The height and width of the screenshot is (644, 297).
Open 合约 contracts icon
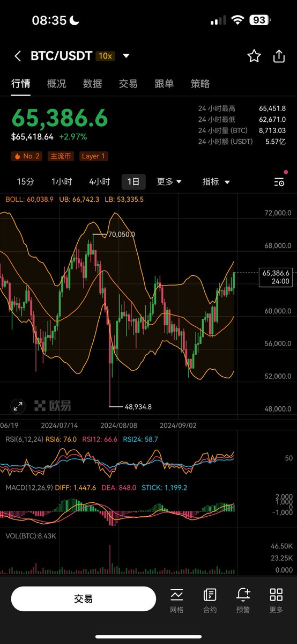coord(210,599)
